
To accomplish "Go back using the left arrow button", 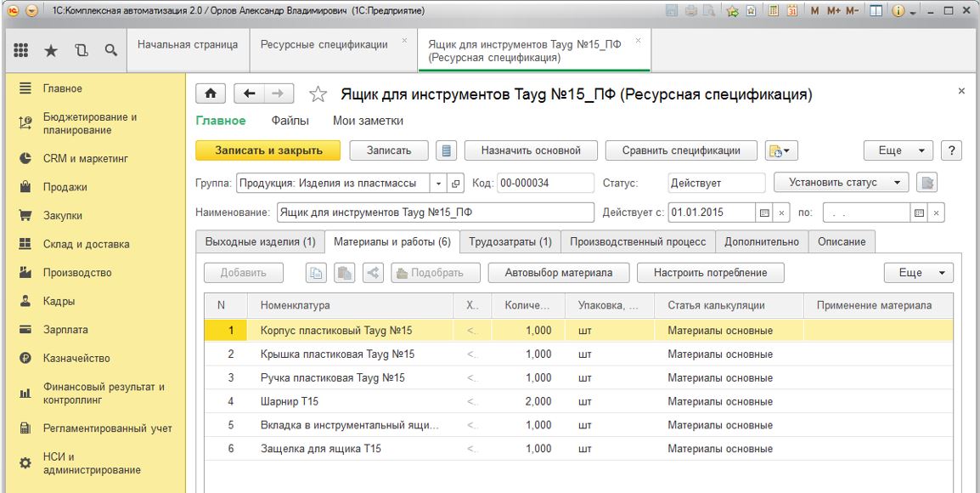I will pyautogui.click(x=250, y=94).
